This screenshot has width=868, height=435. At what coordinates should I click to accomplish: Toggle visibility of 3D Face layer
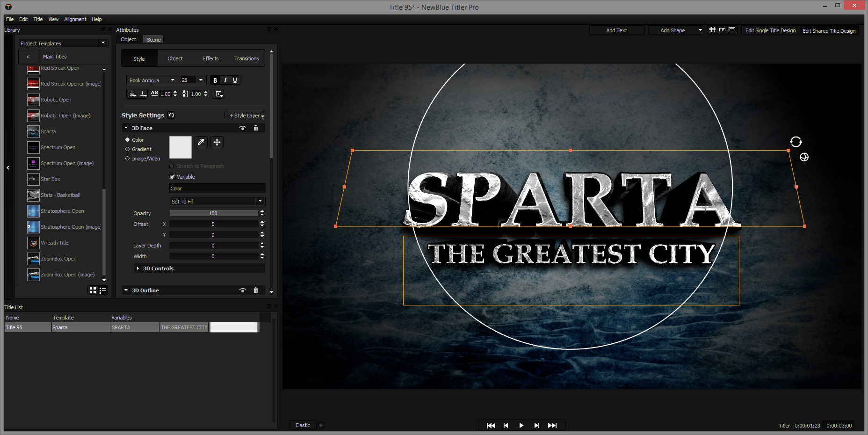(242, 128)
